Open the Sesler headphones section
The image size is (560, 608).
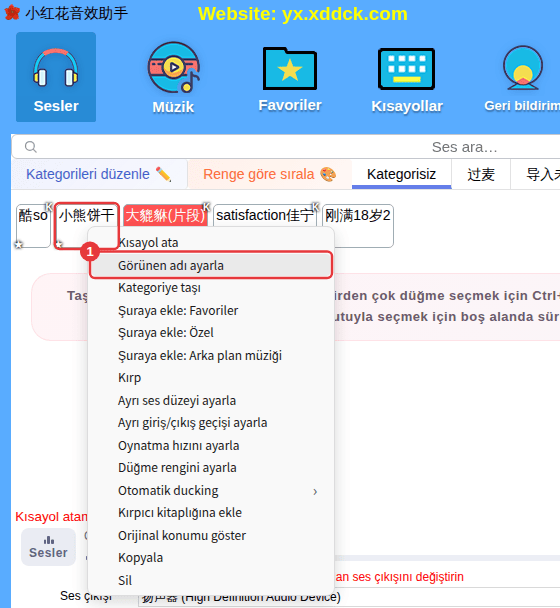pos(56,77)
